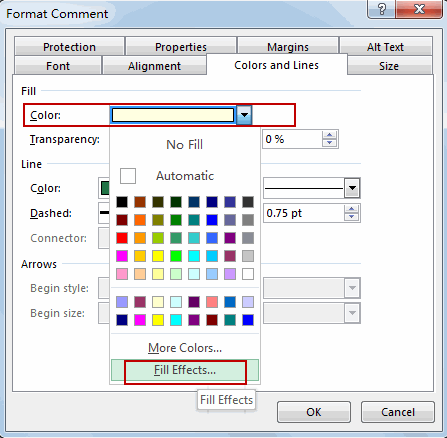Open the Size tab
This screenshot has width=447, height=438.
coord(389,66)
